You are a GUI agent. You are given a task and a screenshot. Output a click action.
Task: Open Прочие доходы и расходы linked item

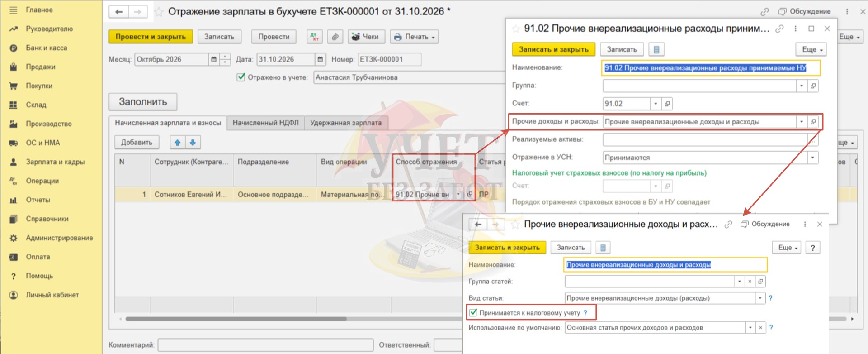coord(813,122)
